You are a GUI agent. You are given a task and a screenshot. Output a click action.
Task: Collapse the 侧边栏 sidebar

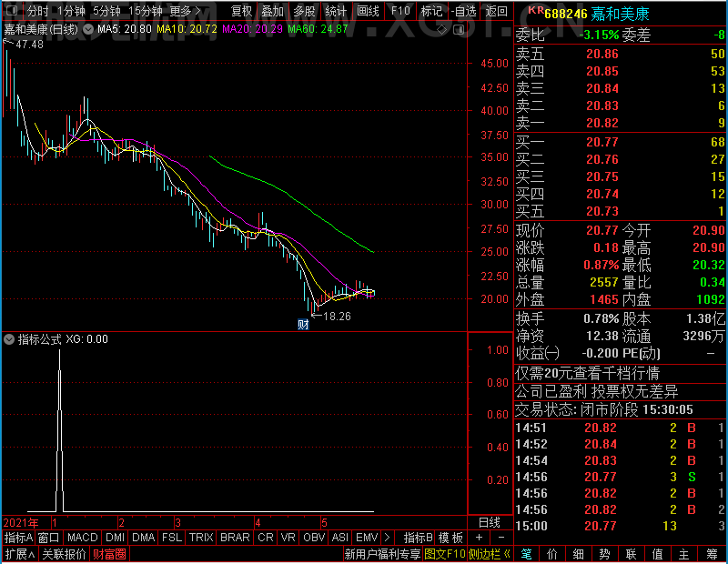pyautogui.click(x=490, y=554)
